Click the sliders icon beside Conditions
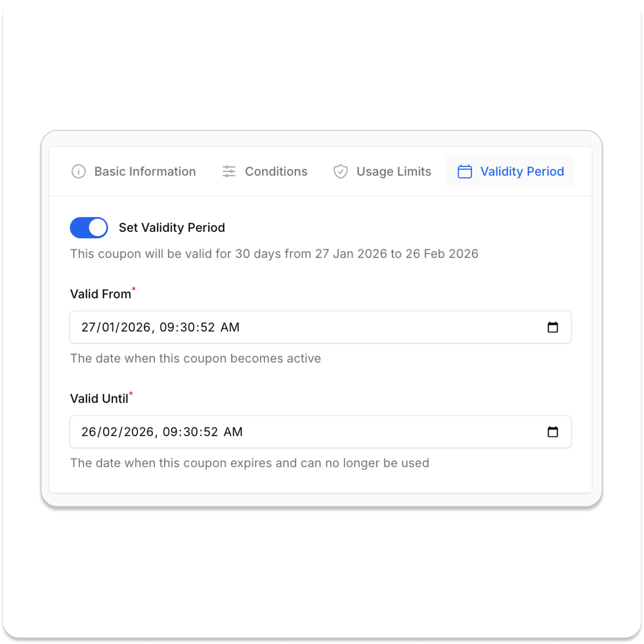The height and width of the screenshot is (644, 644). pos(229,171)
